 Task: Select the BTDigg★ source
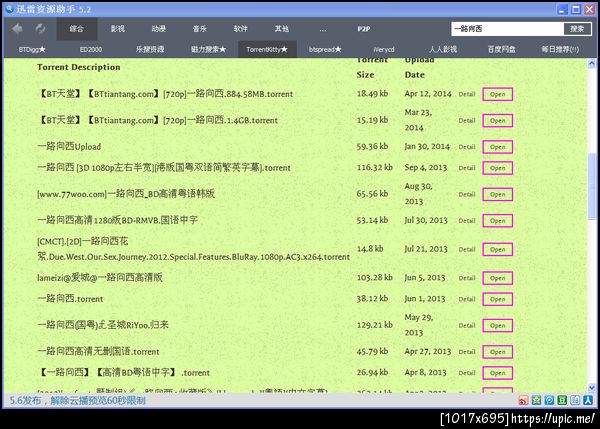(x=32, y=49)
